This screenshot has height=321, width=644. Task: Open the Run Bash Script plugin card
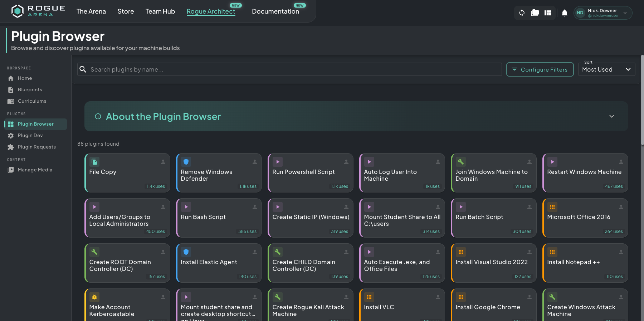(x=219, y=218)
